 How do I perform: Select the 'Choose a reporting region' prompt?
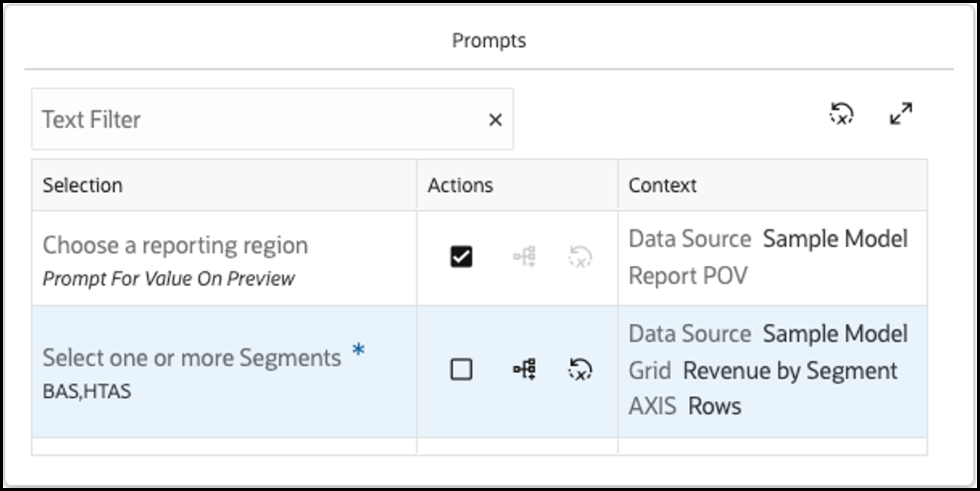pos(175,246)
